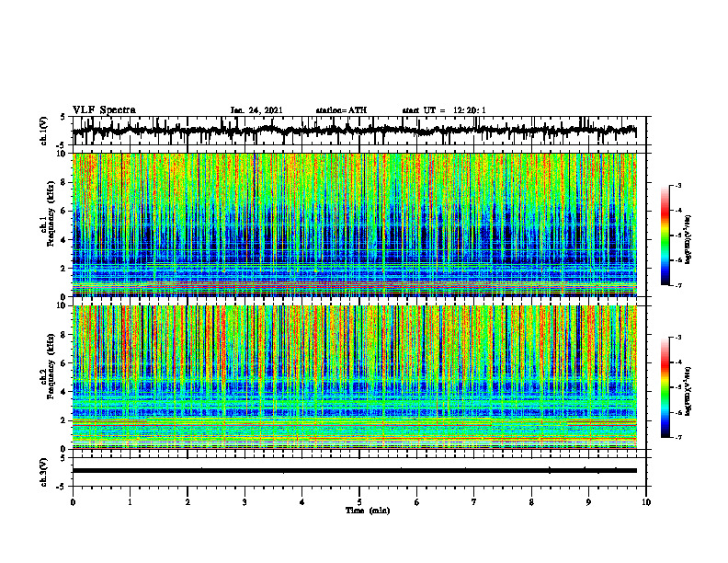This screenshot has width=728, height=563.
Task: Click inside the ch.1 spectrogram panel
Action: tap(354, 224)
